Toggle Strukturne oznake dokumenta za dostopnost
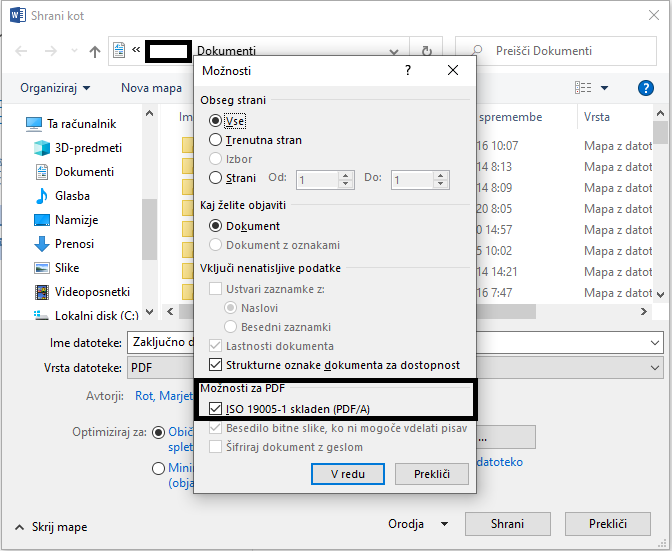This screenshot has height=551, width=672. point(216,365)
